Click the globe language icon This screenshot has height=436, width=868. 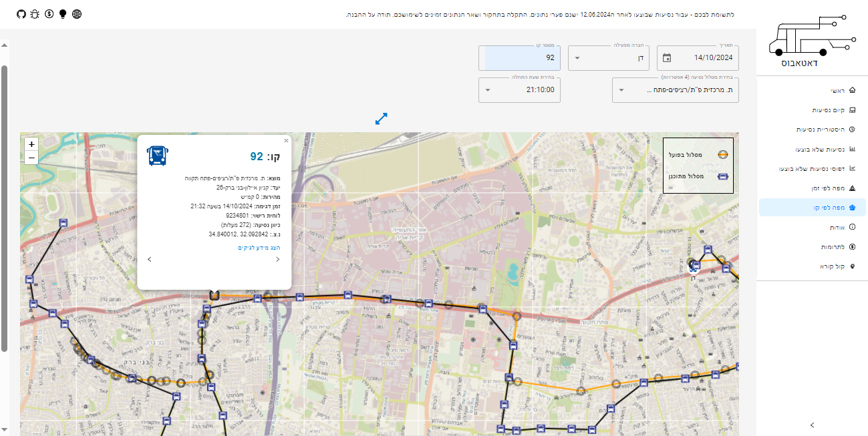pyautogui.click(x=77, y=14)
